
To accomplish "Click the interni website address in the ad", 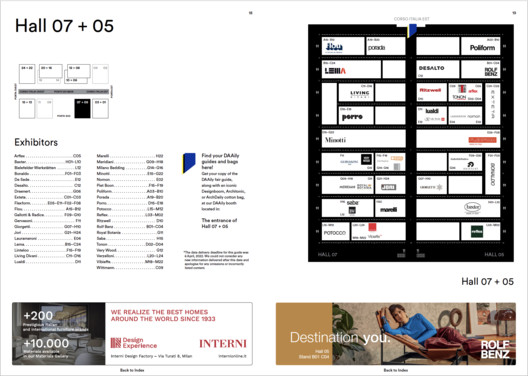I will [x=232, y=356].
